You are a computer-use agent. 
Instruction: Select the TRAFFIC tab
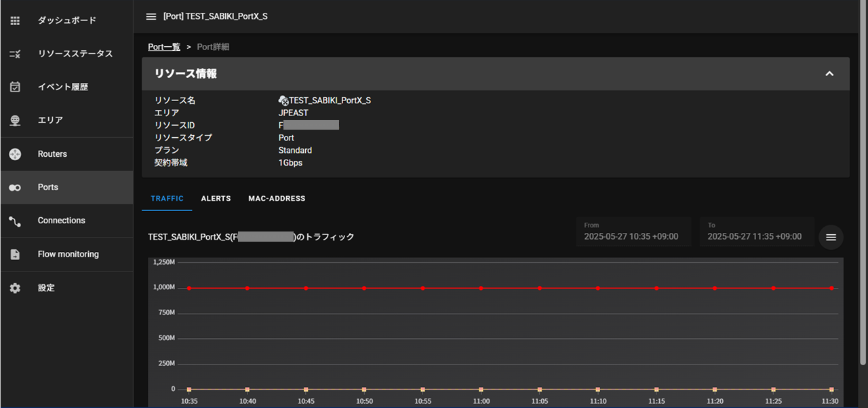click(x=167, y=198)
